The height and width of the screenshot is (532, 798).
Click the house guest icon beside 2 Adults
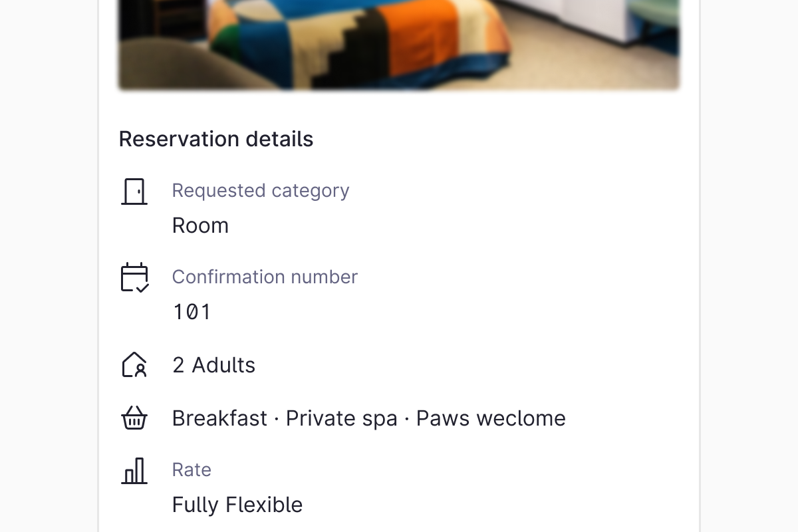[x=134, y=365]
